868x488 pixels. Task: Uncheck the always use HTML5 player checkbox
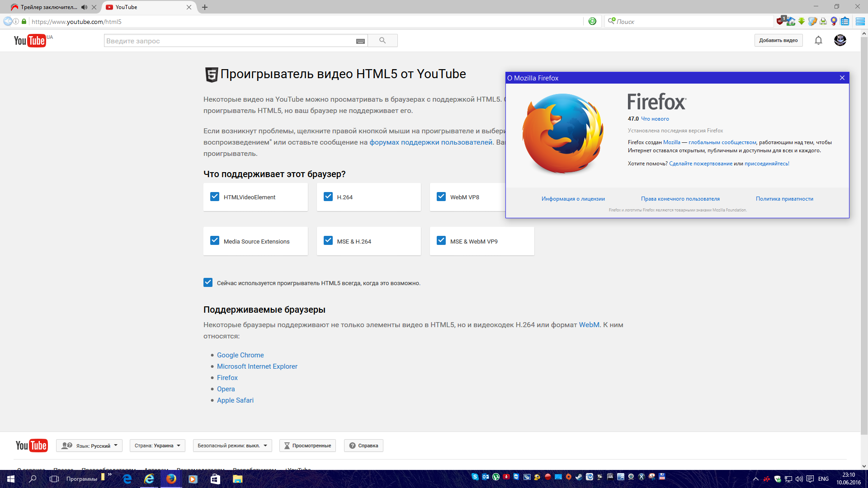coord(208,282)
